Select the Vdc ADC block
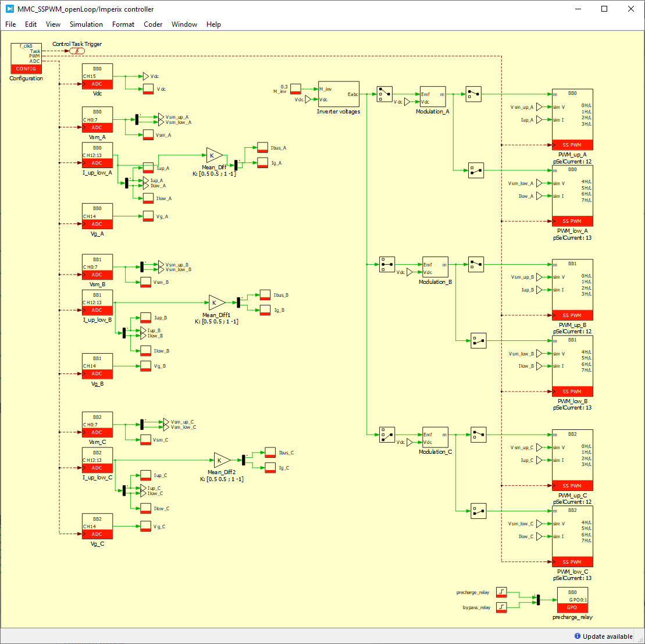645x644 pixels. pos(97,76)
